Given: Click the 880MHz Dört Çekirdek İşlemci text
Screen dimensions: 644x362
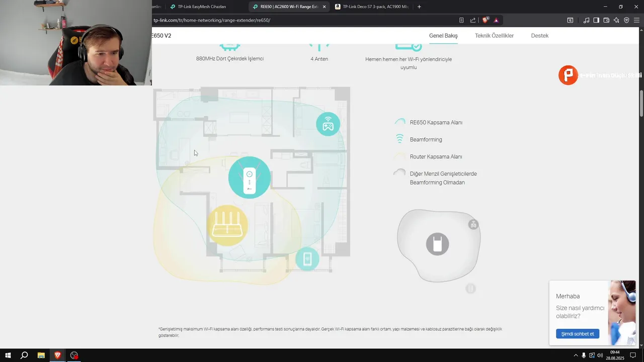Looking at the screenshot, I should (230, 58).
